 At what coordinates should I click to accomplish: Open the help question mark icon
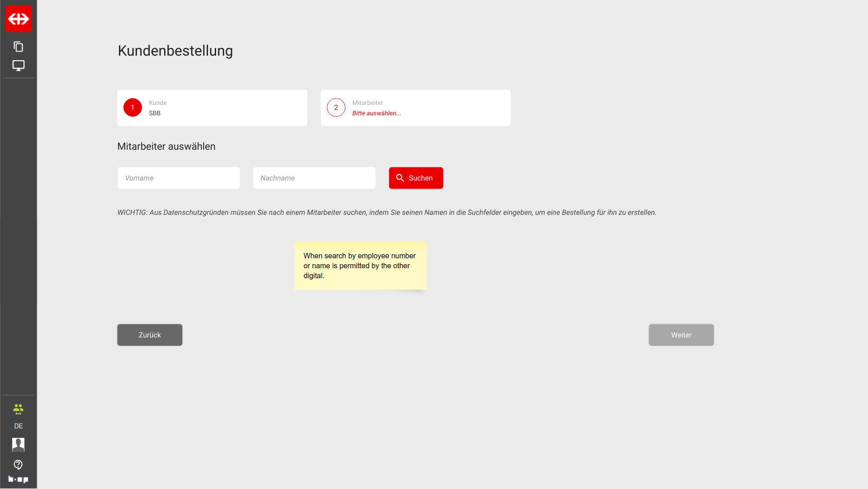pyautogui.click(x=18, y=465)
